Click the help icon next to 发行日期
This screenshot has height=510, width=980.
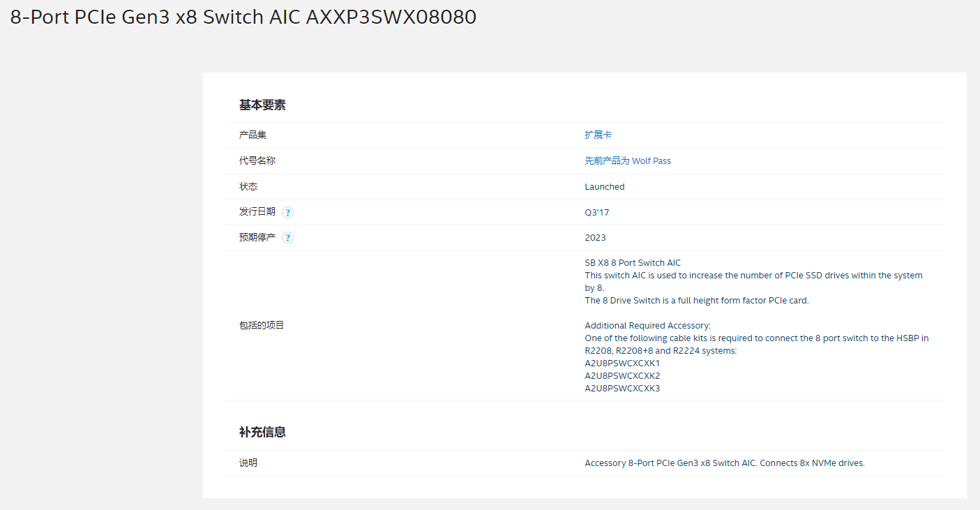tap(288, 212)
